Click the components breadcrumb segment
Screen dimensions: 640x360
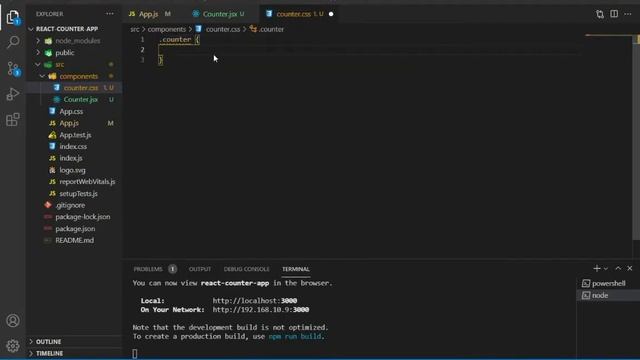coord(167,29)
